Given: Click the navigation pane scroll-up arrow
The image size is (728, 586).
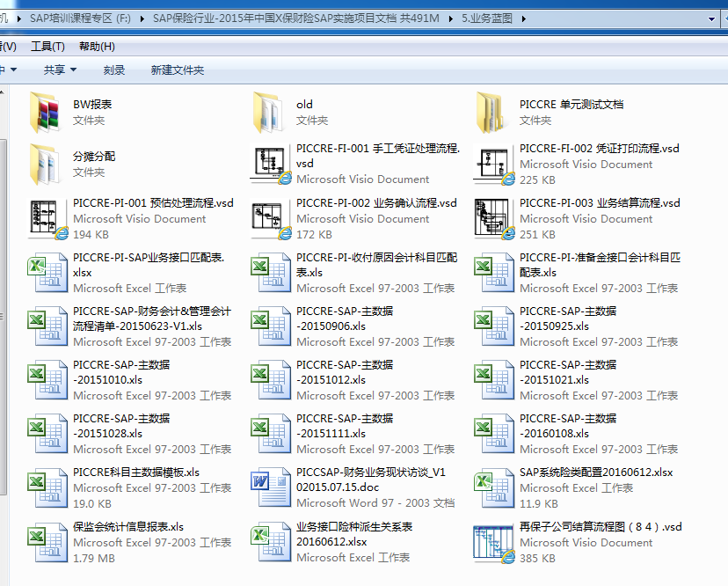Looking at the screenshot, I should pyautogui.click(x=3, y=92).
